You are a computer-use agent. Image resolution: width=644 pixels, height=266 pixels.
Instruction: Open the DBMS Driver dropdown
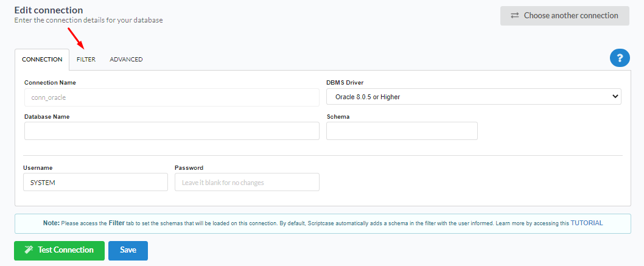pos(474,97)
